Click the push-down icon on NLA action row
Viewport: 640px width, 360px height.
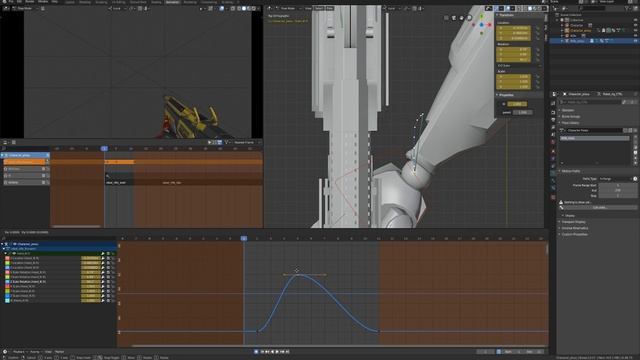(47, 162)
